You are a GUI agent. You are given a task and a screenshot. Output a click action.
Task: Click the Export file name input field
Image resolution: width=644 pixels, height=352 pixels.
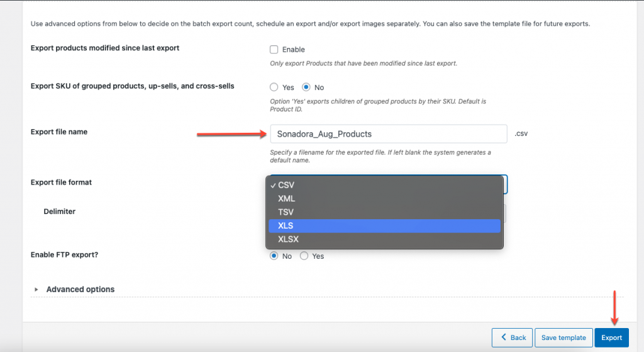[389, 134]
